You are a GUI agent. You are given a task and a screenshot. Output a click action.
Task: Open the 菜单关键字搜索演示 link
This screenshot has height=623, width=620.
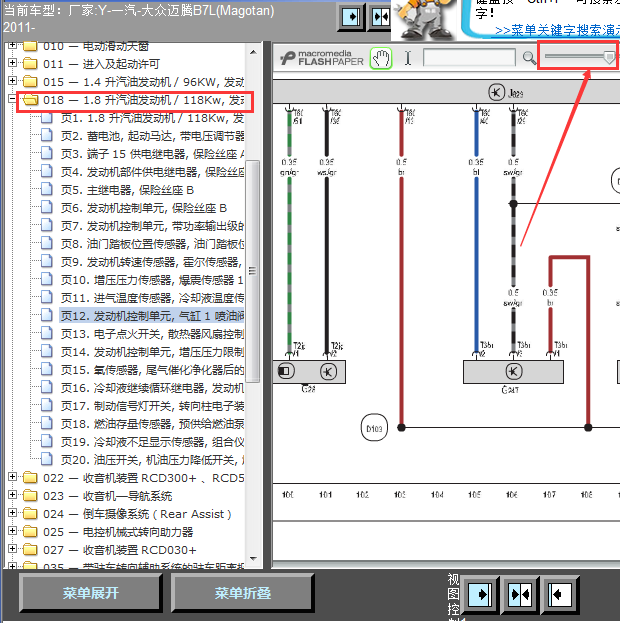(x=557, y=30)
